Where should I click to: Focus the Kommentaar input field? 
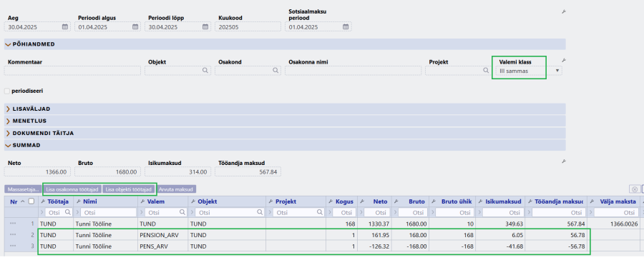(72, 71)
